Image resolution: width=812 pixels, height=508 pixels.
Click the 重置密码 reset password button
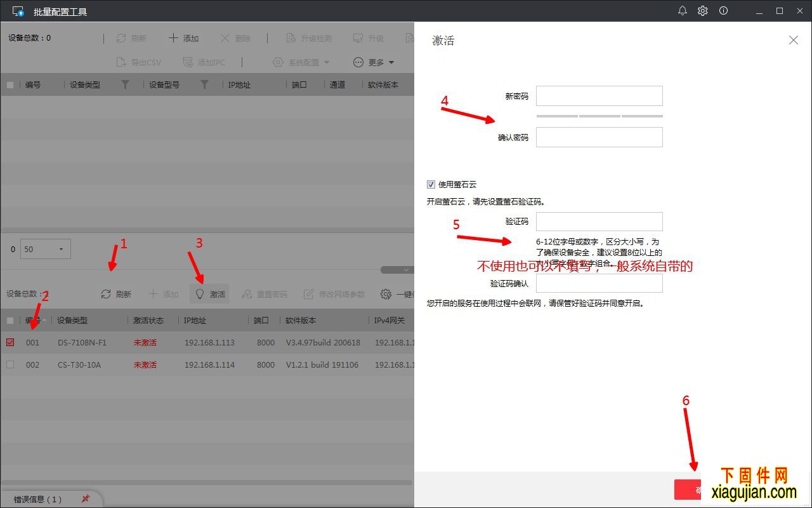(265, 294)
